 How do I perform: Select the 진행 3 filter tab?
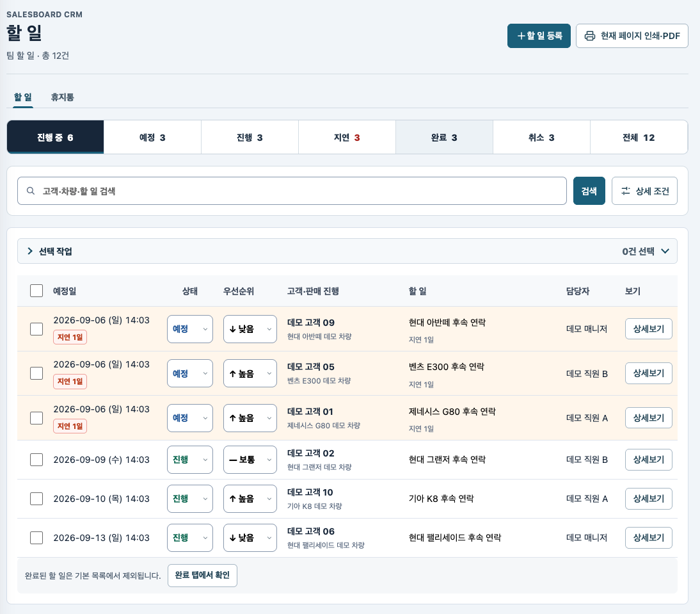[x=250, y=137]
